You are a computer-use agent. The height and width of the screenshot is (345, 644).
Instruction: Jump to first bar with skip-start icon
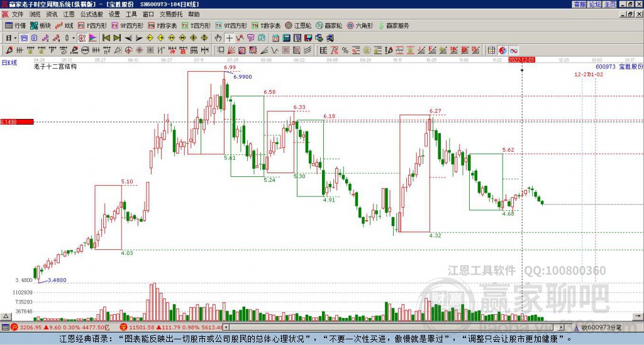(x=106, y=38)
